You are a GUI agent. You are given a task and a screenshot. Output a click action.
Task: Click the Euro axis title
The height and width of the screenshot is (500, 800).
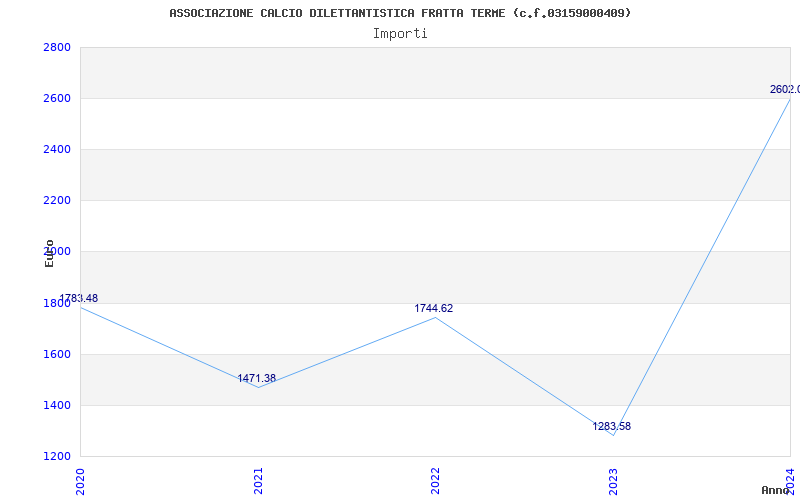click(x=49, y=254)
